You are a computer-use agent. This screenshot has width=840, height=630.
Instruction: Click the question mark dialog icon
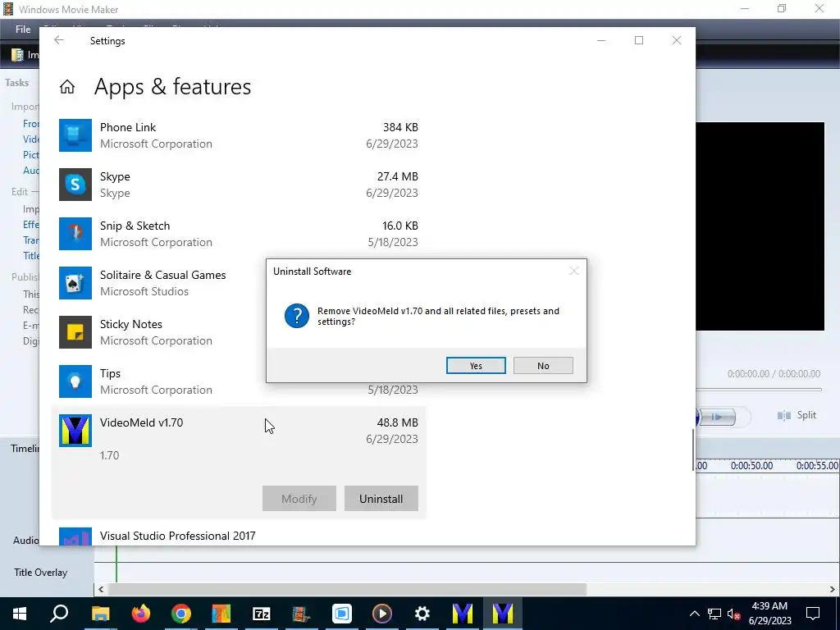click(x=296, y=316)
